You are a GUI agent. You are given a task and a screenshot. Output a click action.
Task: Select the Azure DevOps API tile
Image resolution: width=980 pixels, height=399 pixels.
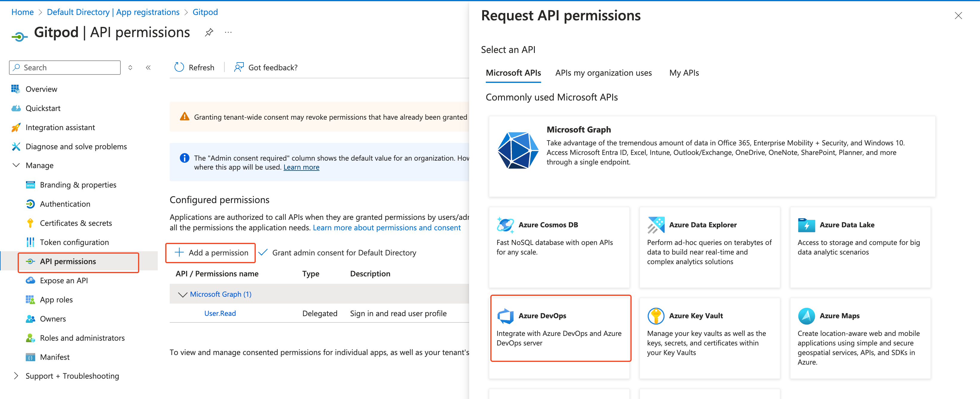point(560,328)
